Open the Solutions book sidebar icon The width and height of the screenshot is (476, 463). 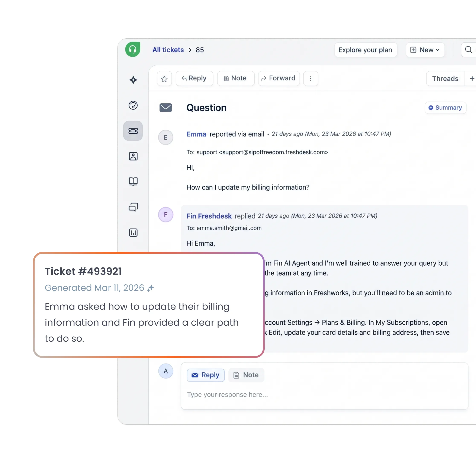click(133, 181)
